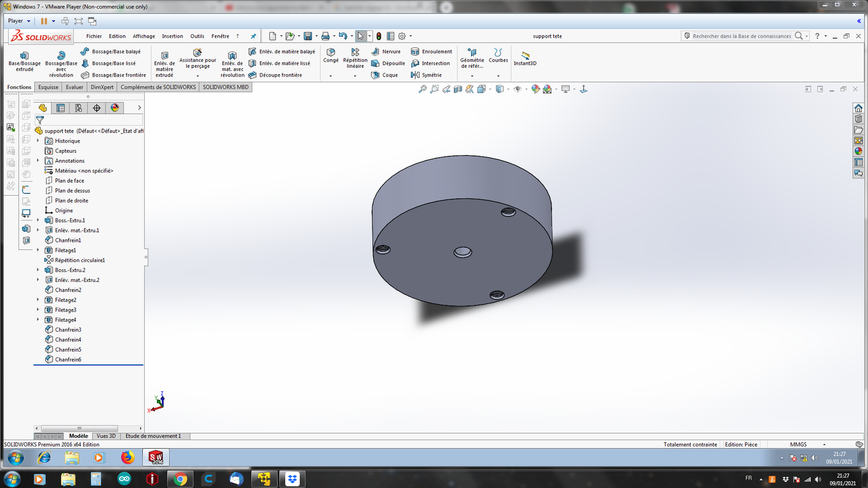Open the Insertion menu
Screen dimensions: 868x488
[x=172, y=36]
